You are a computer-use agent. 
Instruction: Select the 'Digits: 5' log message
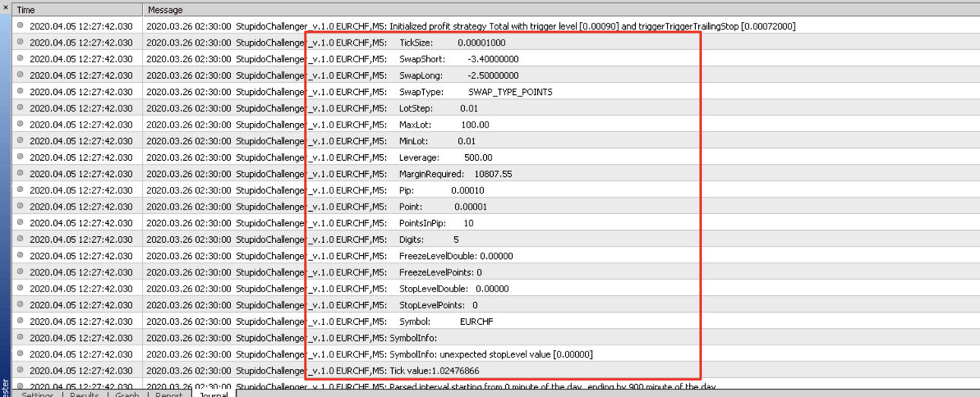point(302,239)
